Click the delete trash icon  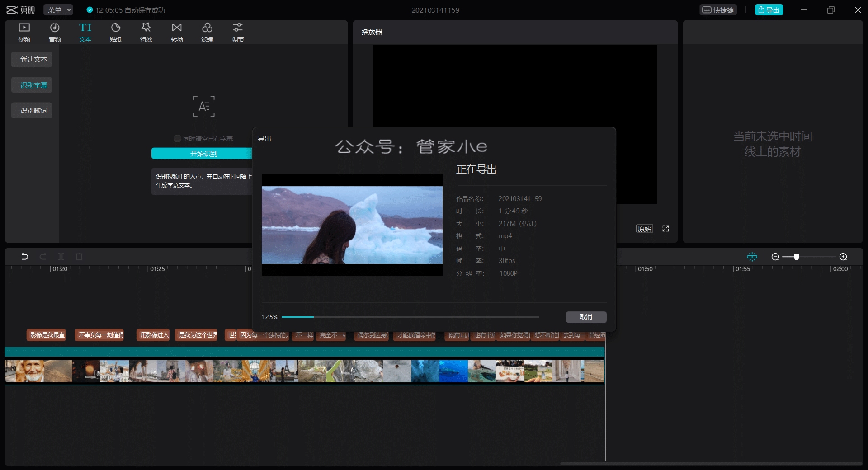click(x=79, y=257)
